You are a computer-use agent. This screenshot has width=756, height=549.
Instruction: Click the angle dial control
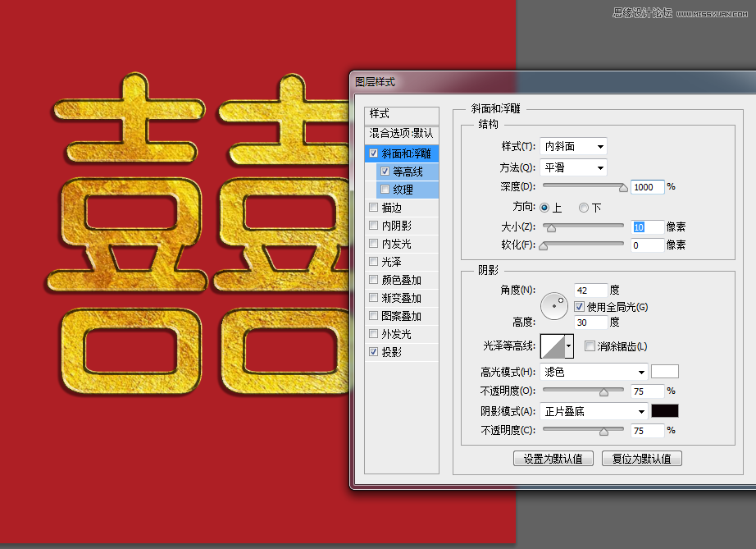click(554, 306)
